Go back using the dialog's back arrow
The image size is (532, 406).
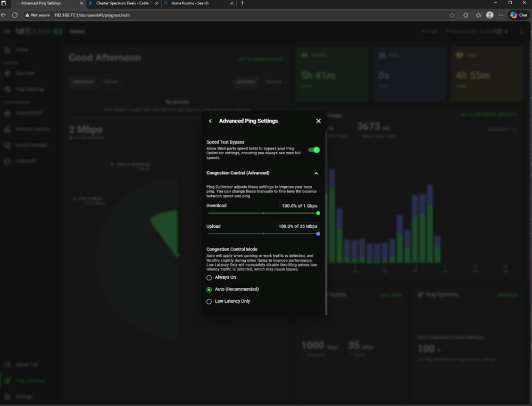click(211, 121)
